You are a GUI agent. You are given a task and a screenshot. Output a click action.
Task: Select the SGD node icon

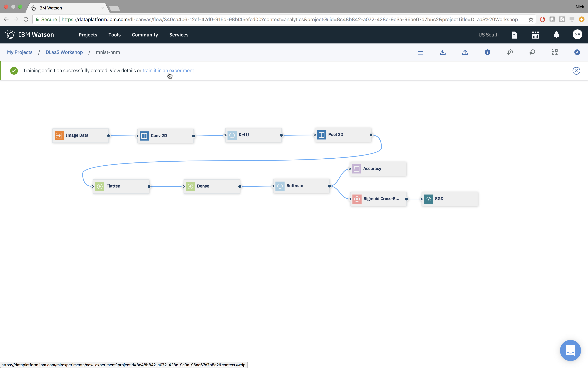428,199
